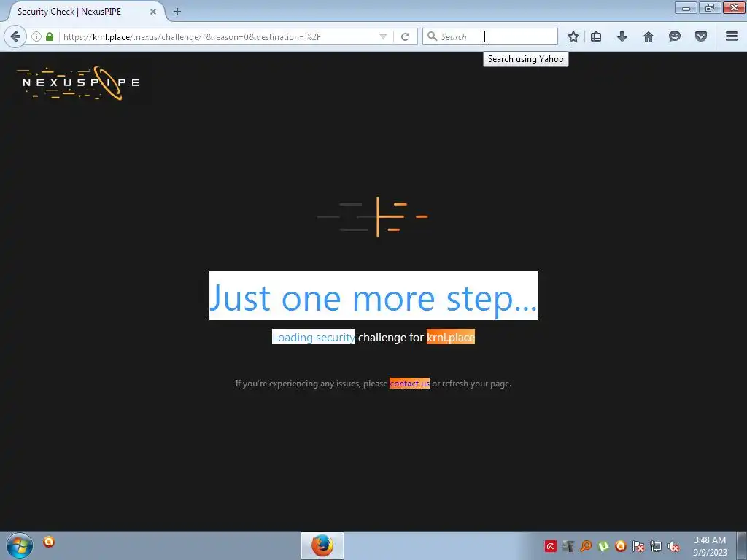Click the NexusPIPE logo
747x560 pixels.
click(x=79, y=83)
